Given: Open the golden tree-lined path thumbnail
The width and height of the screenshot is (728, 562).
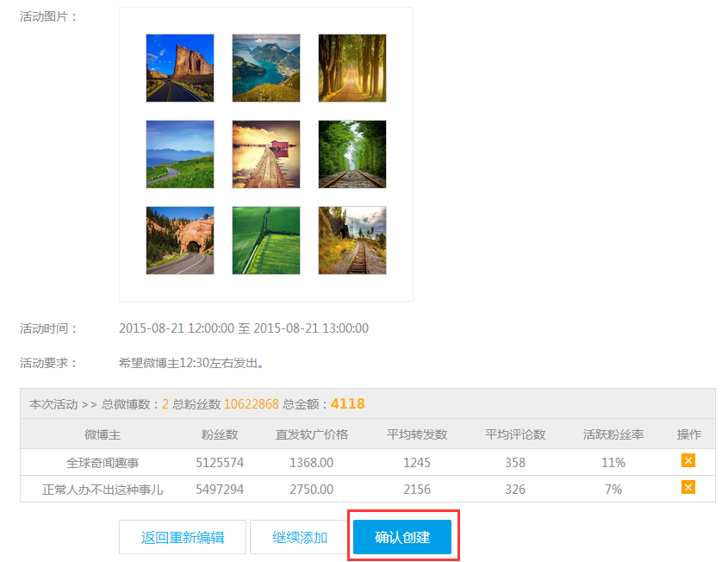Looking at the screenshot, I should point(352,68).
